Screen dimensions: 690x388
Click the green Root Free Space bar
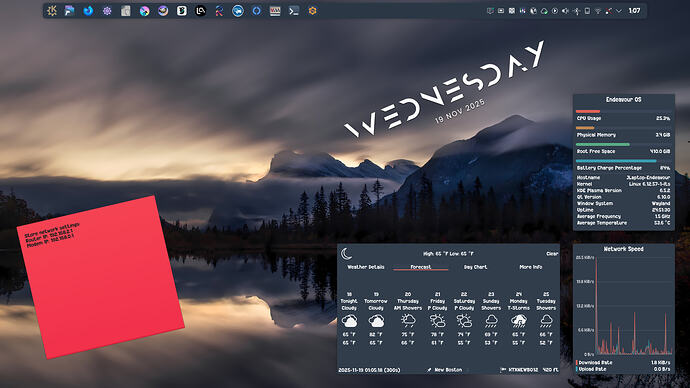click(x=603, y=144)
